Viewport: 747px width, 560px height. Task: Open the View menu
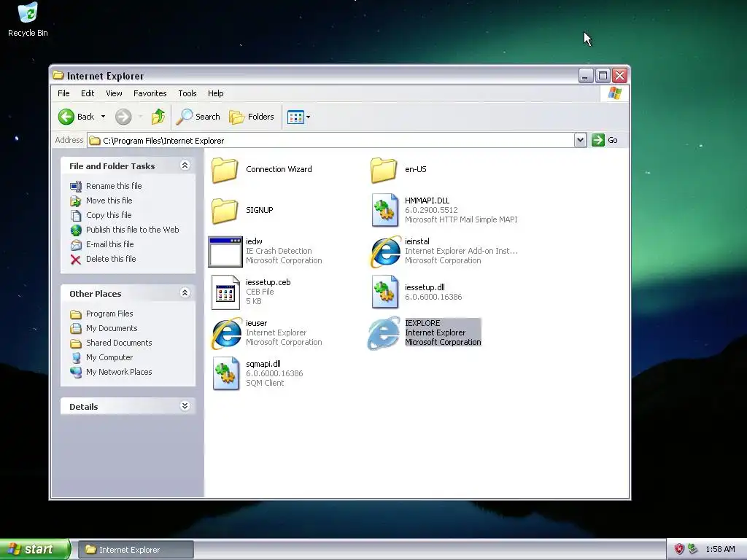point(114,93)
